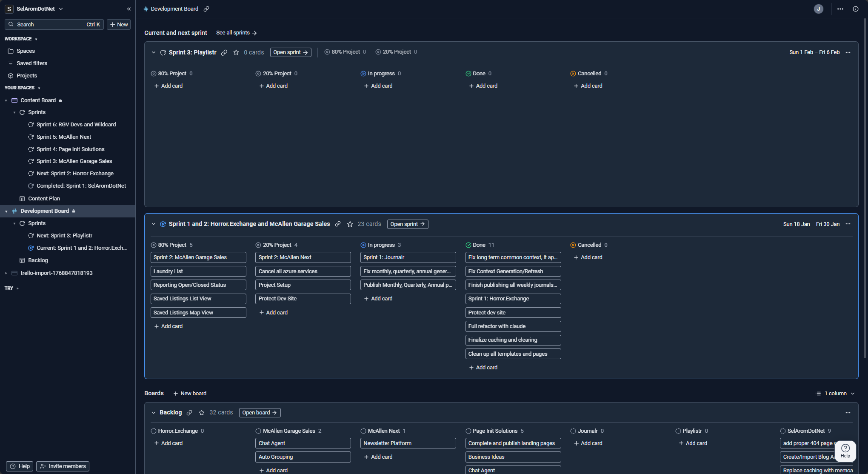Click Open sprint button for Sprint 3

pos(291,52)
